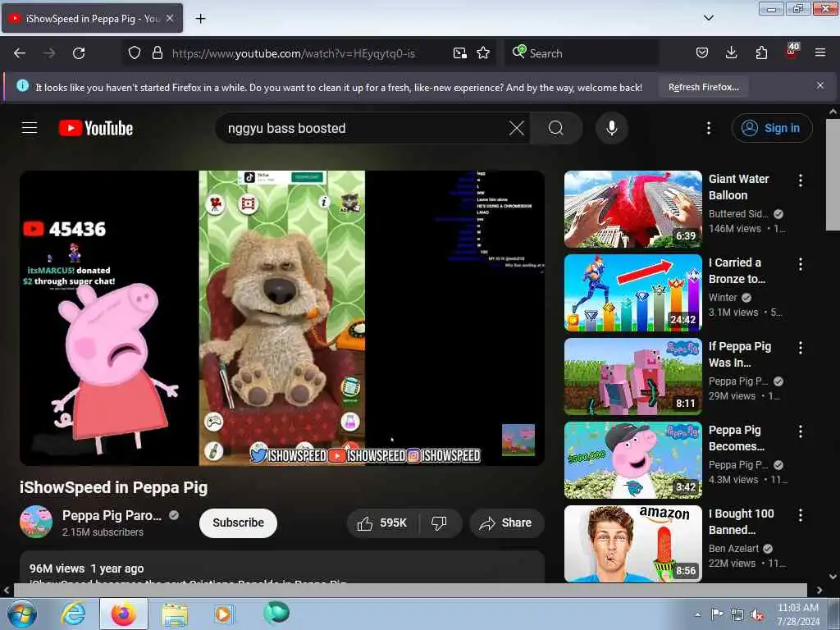This screenshot has width=840, height=630.
Task: Open the Pocket save icon
Action: click(x=702, y=53)
